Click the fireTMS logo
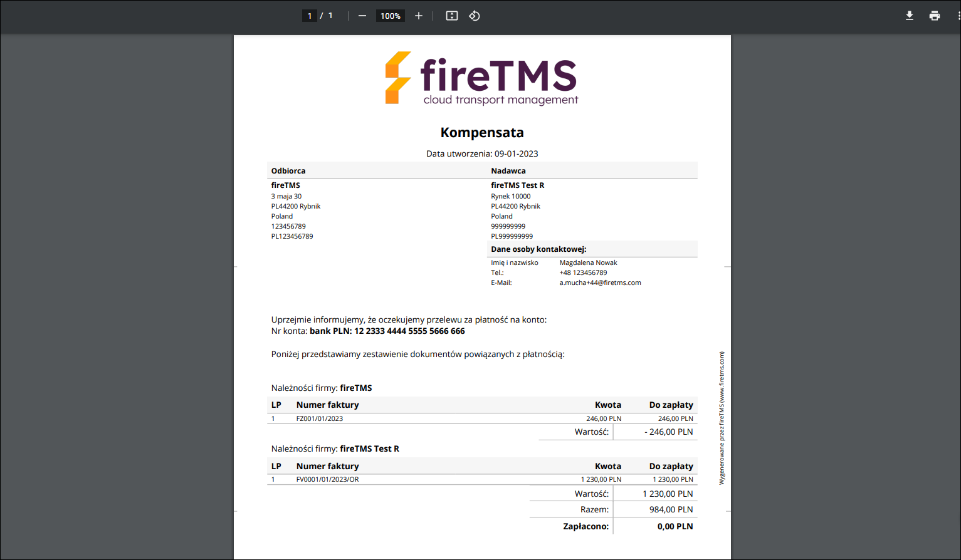 [481, 78]
